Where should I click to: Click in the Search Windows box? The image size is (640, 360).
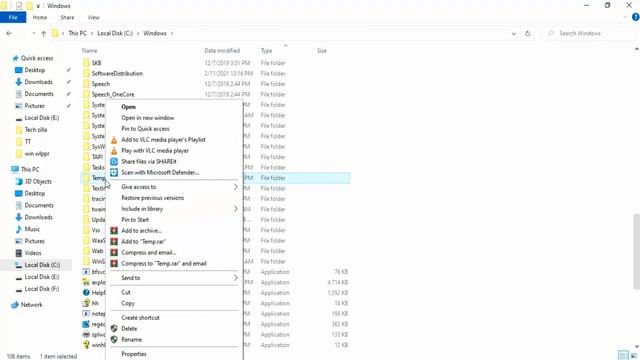(588, 33)
